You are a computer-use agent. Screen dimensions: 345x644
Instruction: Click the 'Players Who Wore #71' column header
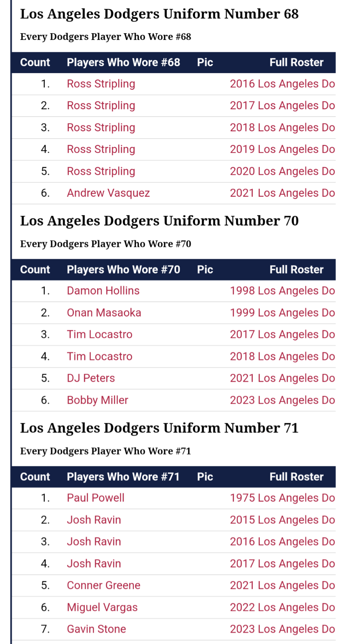(x=123, y=477)
